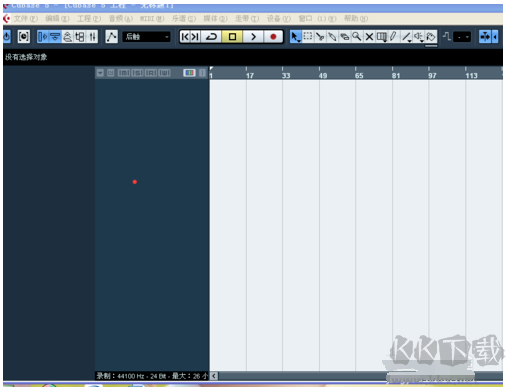Open the 走带 (Transport) menu

point(247,19)
